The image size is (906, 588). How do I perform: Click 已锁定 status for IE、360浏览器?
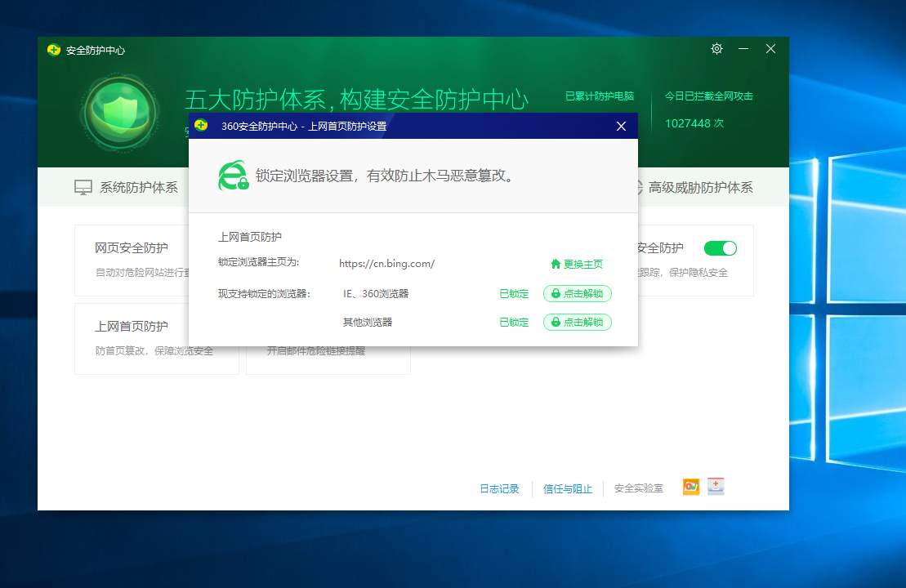coord(514,293)
